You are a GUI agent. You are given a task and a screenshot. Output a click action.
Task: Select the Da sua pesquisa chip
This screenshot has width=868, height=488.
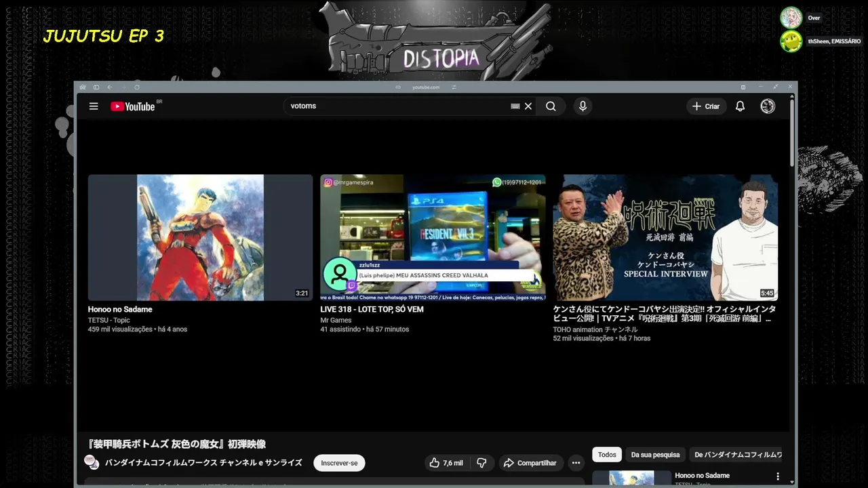point(655,455)
